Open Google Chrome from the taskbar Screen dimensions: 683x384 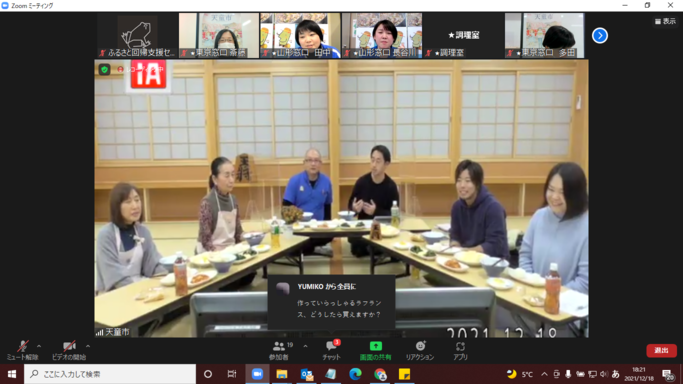click(x=380, y=374)
